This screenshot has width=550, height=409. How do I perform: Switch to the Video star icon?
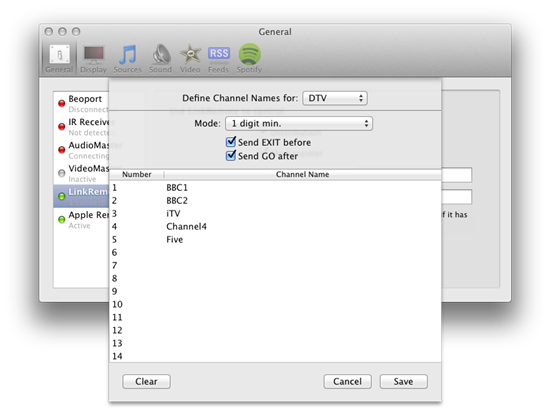190,59
